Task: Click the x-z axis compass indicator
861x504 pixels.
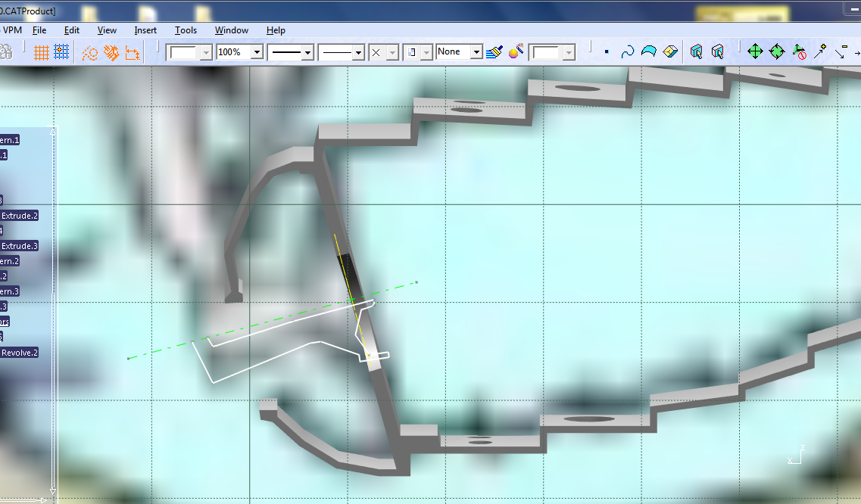Action: pos(796,455)
